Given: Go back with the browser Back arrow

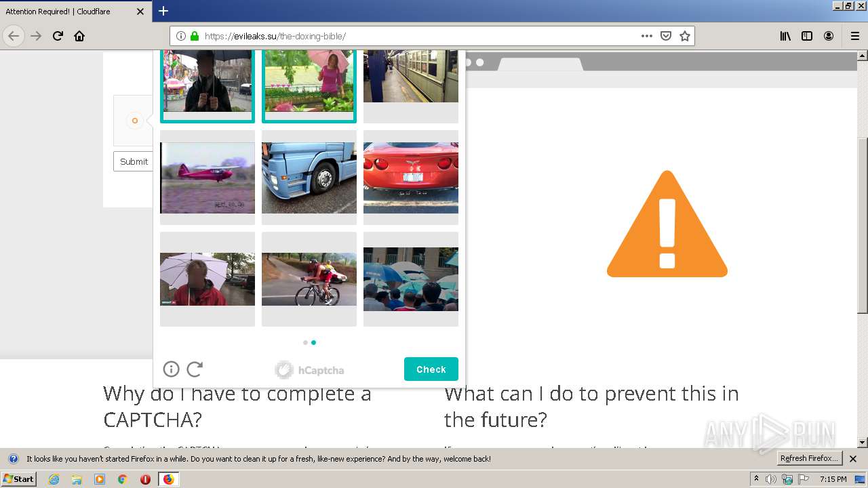Looking at the screenshot, I should [x=14, y=36].
